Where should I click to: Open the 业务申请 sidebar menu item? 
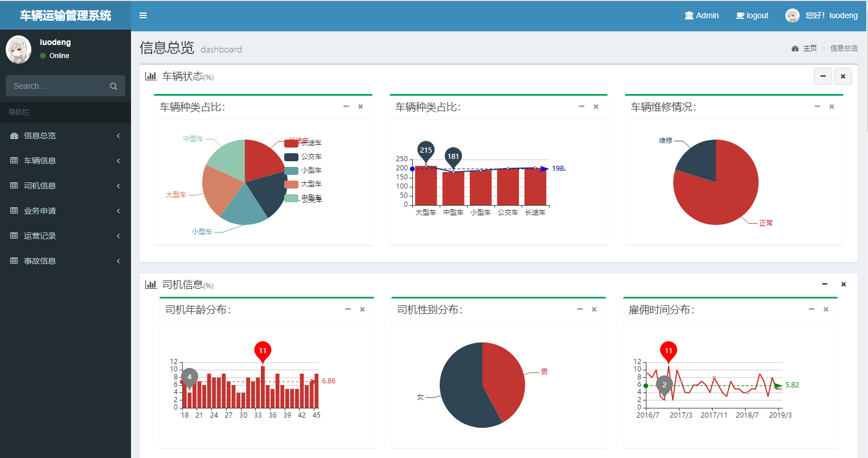tap(65, 211)
